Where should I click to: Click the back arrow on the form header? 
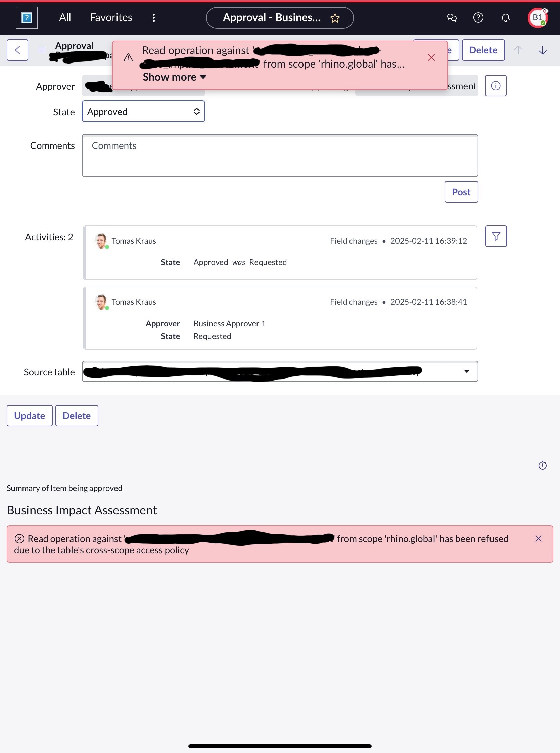click(x=17, y=50)
